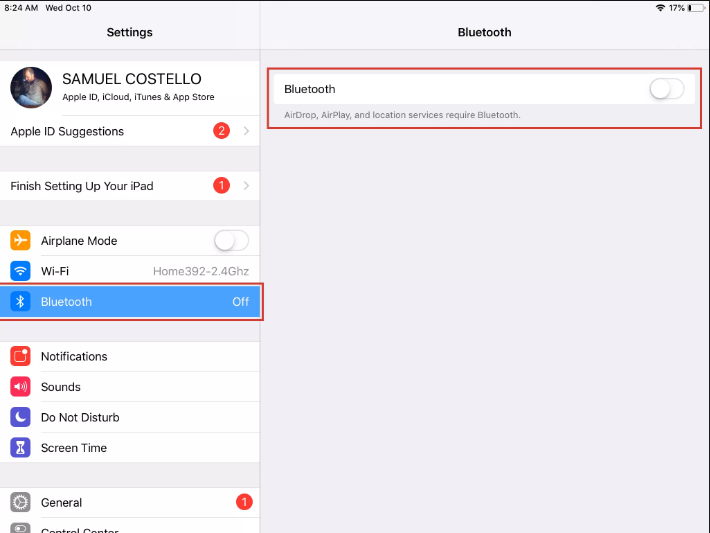710x533 pixels.
Task: Turn on the Bluetooth switch
Action: [667, 89]
